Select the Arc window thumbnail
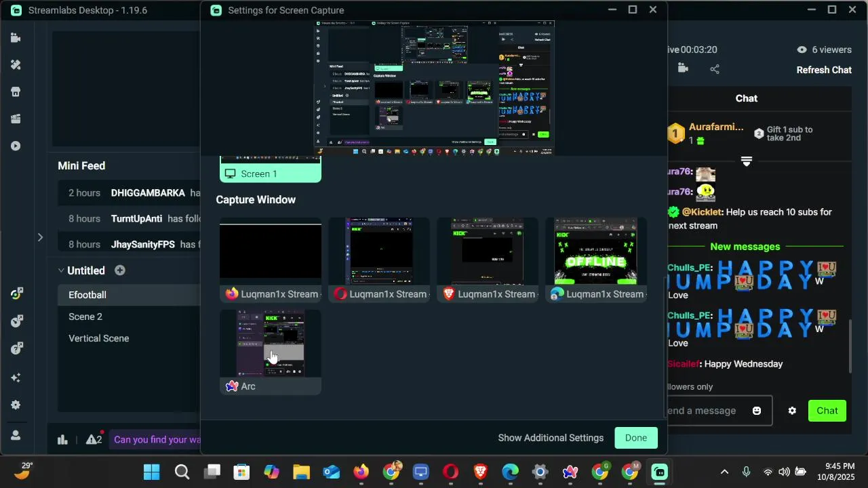The height and width of the screenshot is (488, 868). [x=271, y=352]
